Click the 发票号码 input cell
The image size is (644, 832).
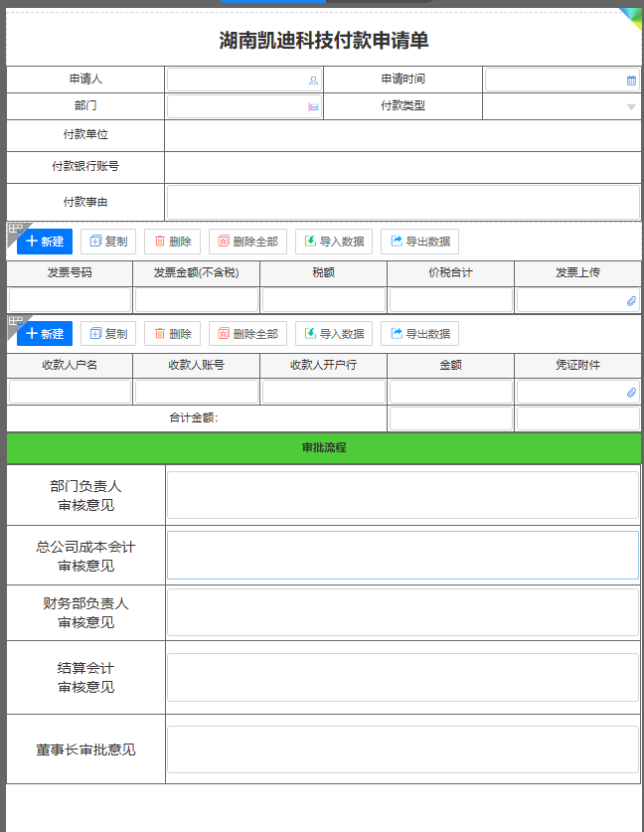[70, 300]
